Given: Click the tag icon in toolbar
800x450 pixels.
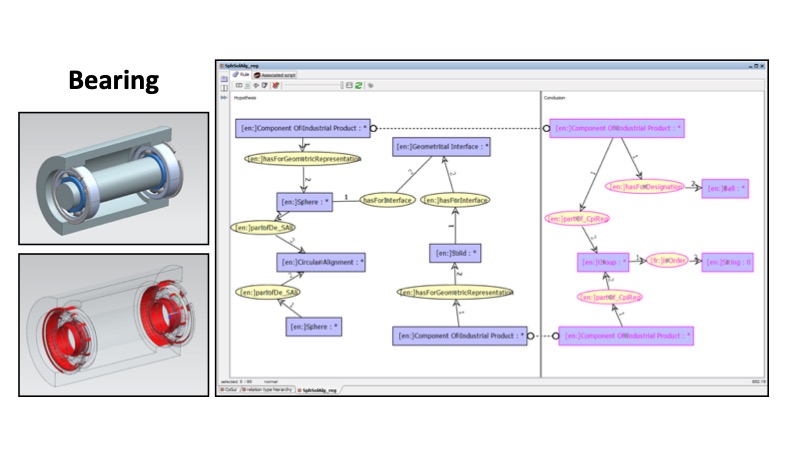Looking at the screenshot, I should tap(370, 86).
